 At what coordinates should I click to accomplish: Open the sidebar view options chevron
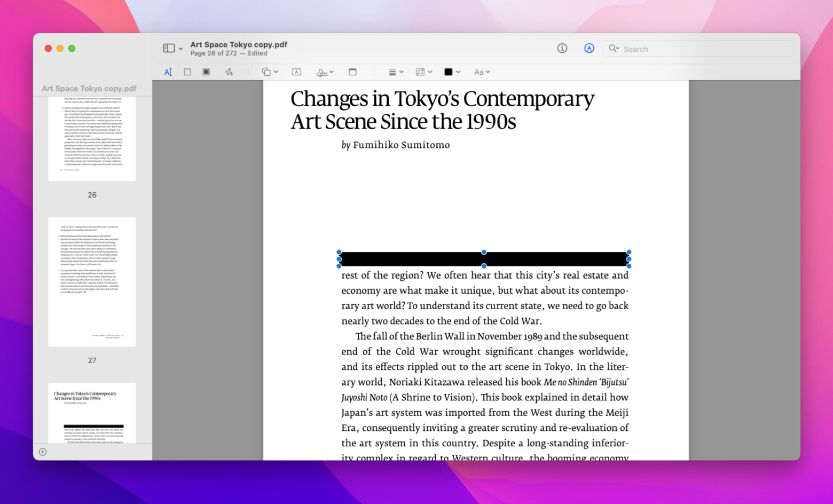[180, 49]
